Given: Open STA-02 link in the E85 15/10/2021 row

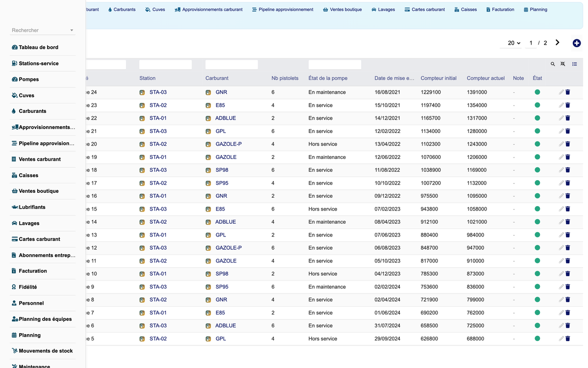Looking at the screenshot, I should coord(158,105).
